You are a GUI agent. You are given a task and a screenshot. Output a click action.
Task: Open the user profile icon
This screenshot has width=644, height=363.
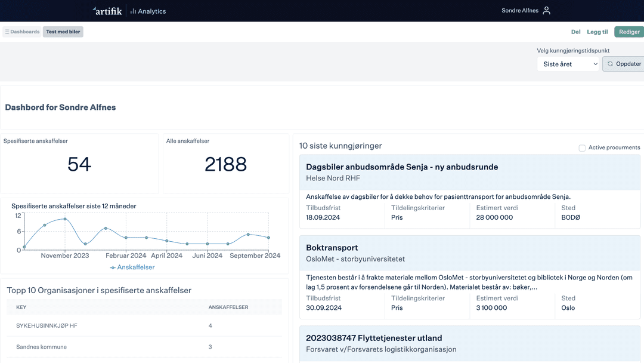tap(546, 11)
